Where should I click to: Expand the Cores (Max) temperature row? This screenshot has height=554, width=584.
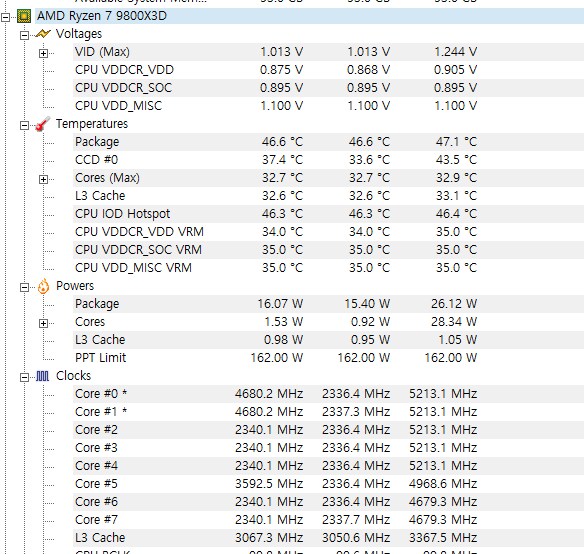tap(43, 179)
